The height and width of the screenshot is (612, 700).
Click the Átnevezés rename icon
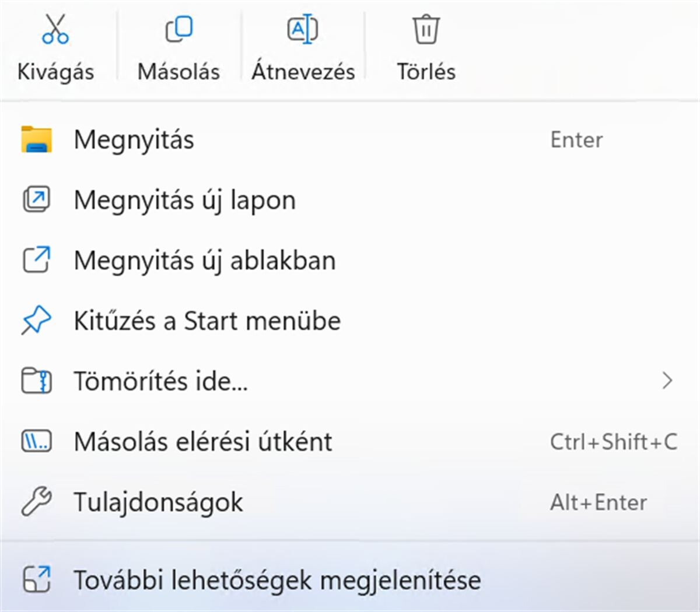point(303,29)
